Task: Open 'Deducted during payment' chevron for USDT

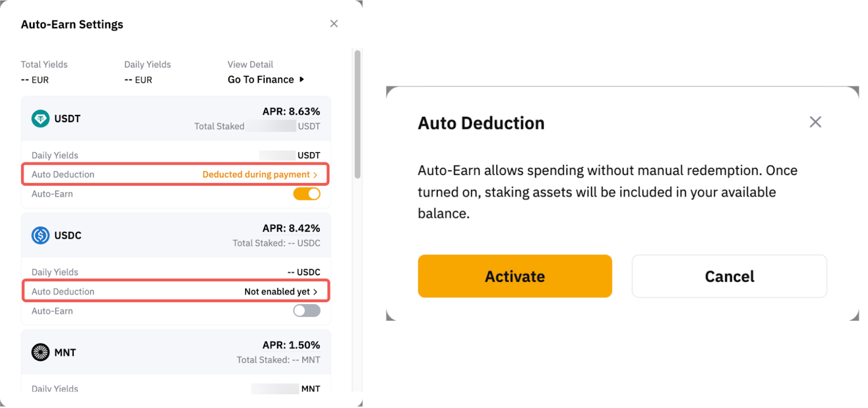Action: (x=315, y=175)
